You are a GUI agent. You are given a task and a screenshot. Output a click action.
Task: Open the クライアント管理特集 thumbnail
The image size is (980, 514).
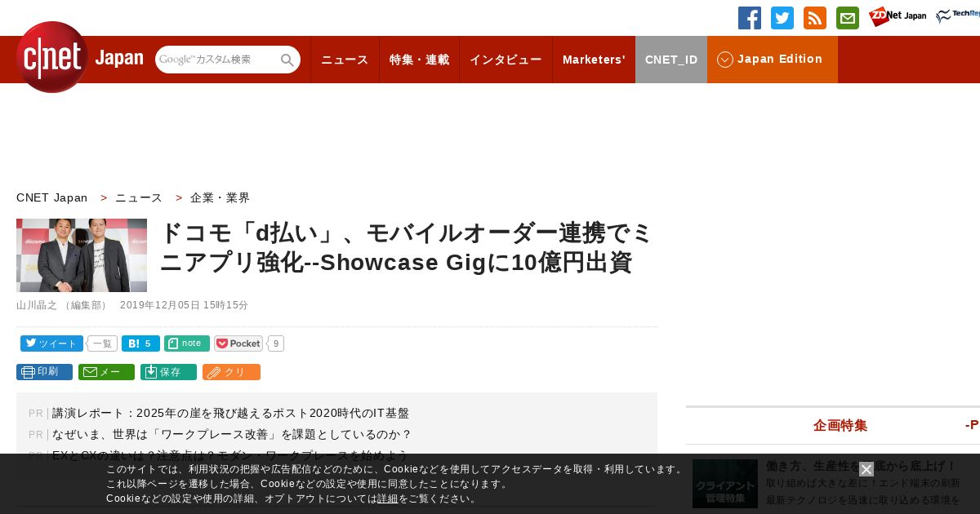click(725, 483)
